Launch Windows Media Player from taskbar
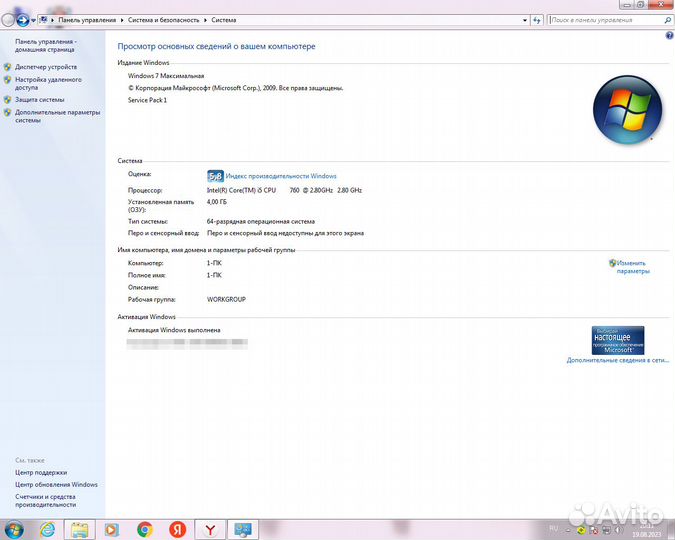 [x=112, y=530]
